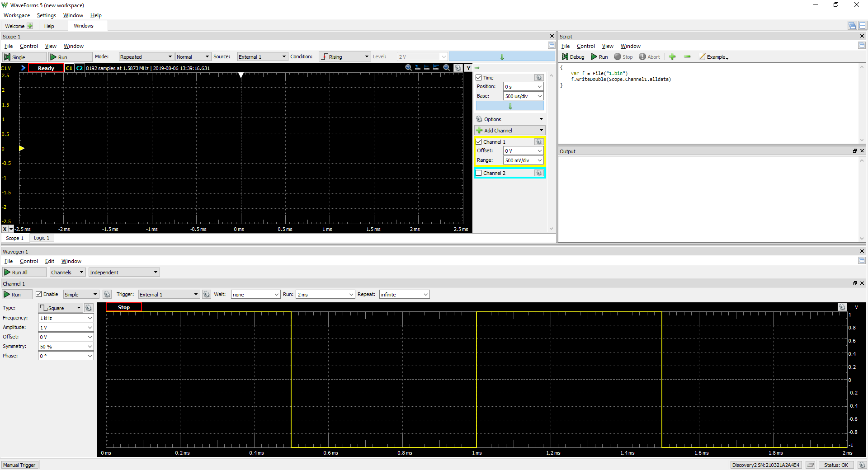Viewport: 868px width, 470px height.
Task: Click the Frequency 1 kHz input field
Action: pyautogui.click(x=66, y=318)
